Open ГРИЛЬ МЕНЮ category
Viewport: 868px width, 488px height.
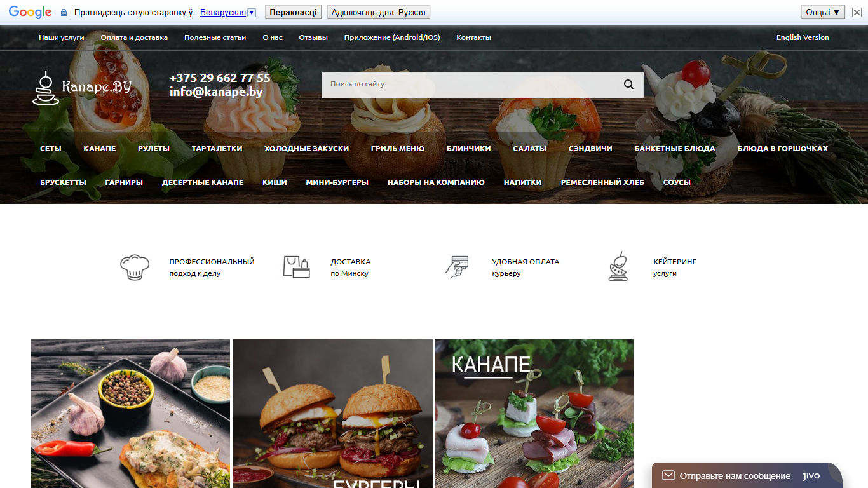click(x=398, y=149)
